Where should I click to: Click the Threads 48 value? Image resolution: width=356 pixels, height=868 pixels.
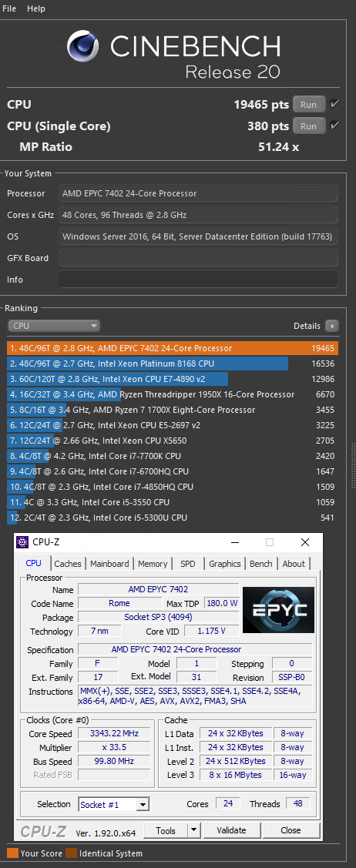298,804
